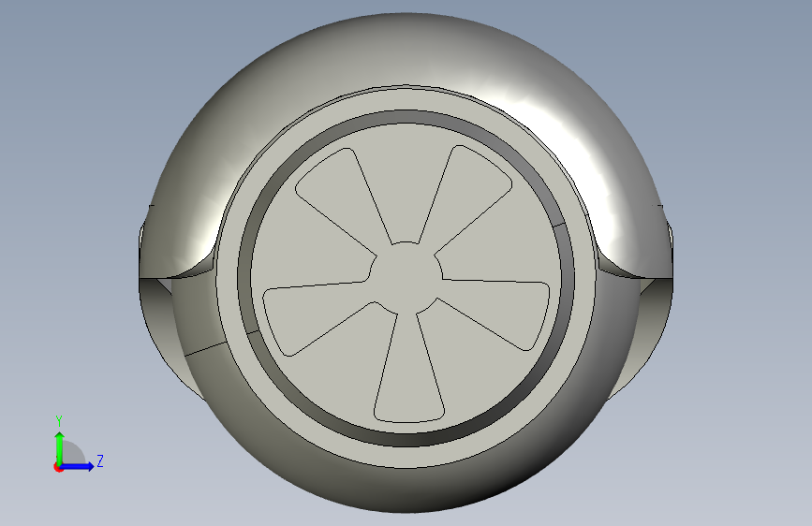Click the red origin ball of the triad
The width and height of the screenshot is (812, 526).
pyautogui.click(x=58, y=467)
